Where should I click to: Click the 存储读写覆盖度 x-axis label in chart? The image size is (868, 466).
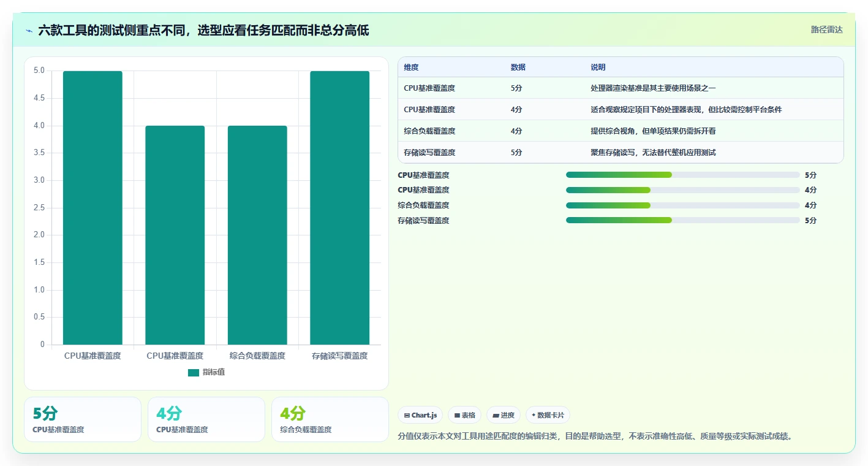(339, 356)
